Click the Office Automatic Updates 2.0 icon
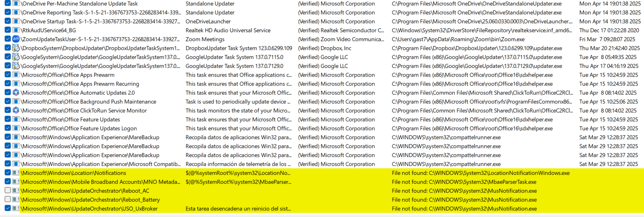644x217 pixels. click(16, 93)
